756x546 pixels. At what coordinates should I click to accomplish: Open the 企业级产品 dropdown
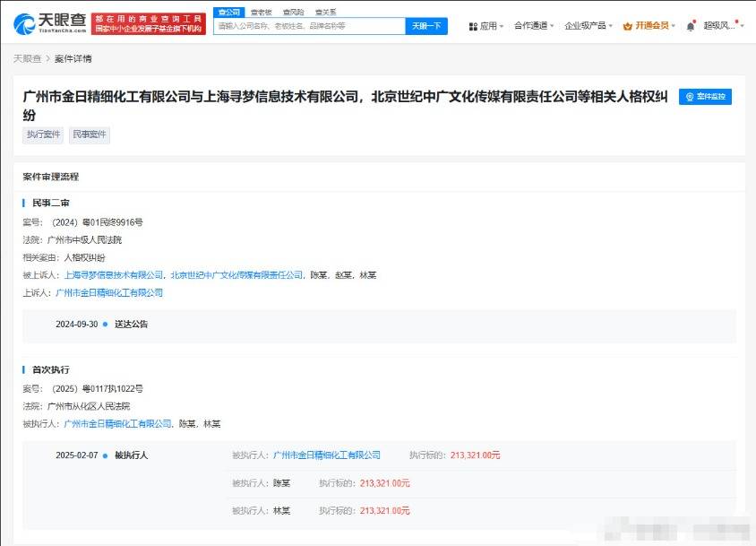click(588, 26)
